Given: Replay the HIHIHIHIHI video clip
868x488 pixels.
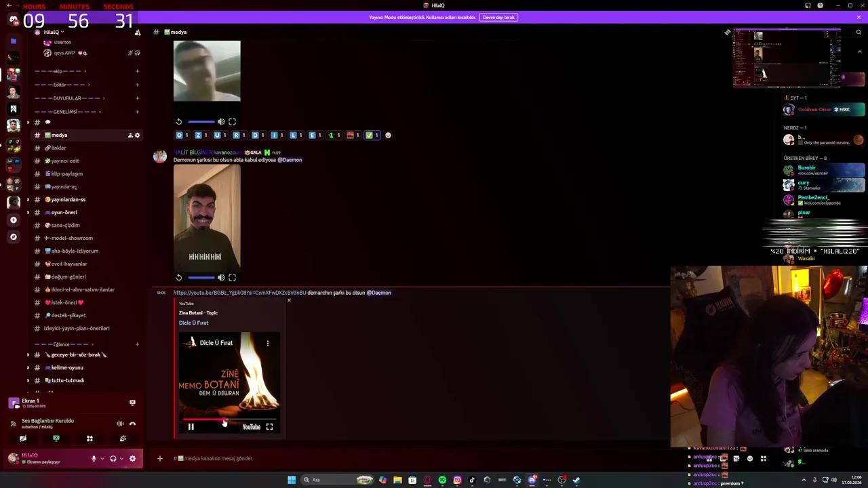Looking at the screenshot, I should [179, 277].
